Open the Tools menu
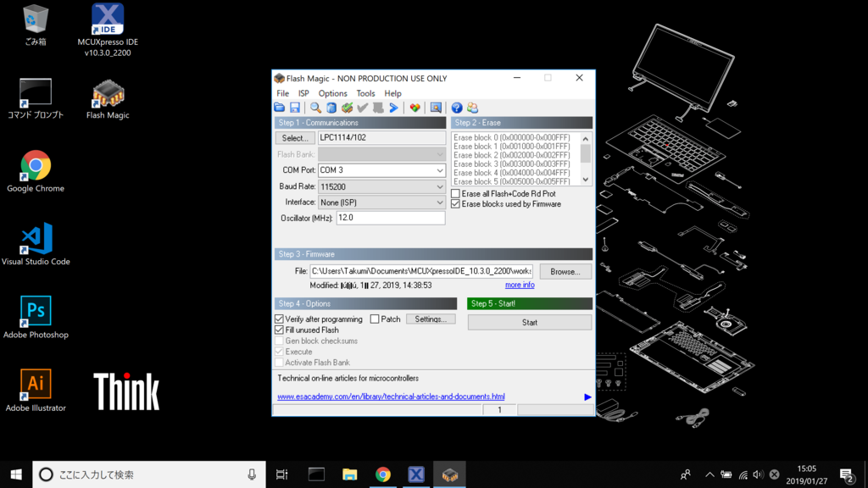The height and width of the screenshot is (488, 868). pyautogui.click(x=365, y=93)
